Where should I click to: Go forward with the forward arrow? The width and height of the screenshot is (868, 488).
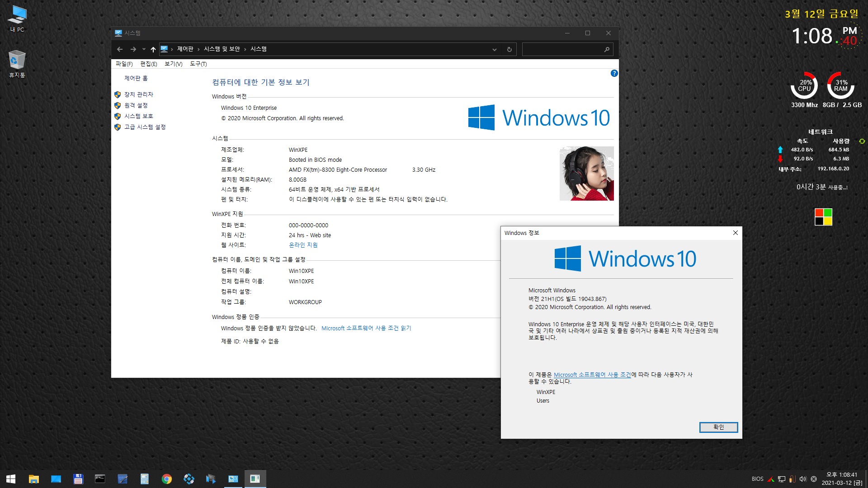(133, 49)
